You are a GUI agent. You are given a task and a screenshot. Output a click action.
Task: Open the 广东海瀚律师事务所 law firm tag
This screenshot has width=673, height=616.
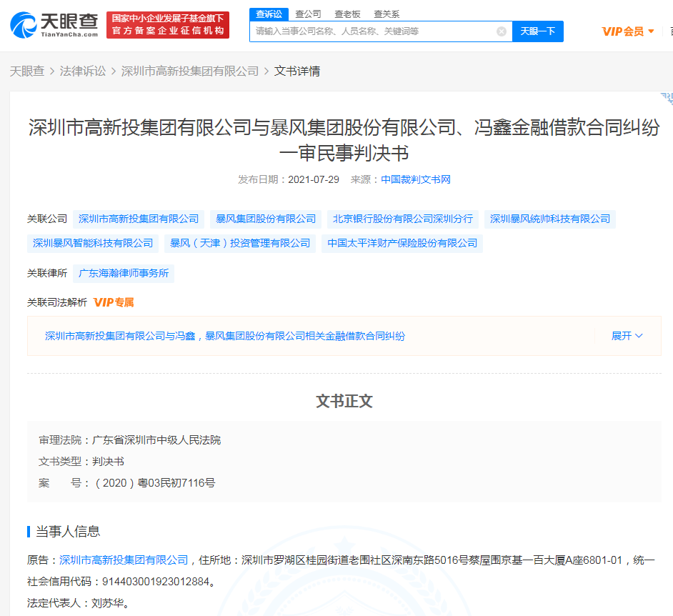point(124,273)
